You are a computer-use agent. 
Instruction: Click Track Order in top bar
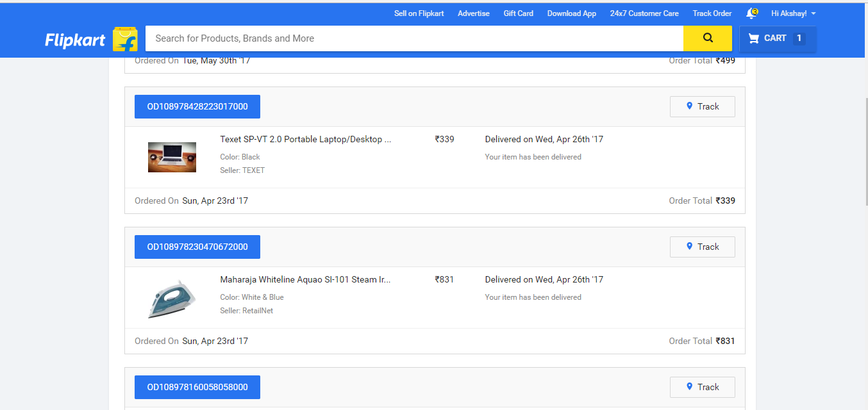pyautogui.click(x=712, y=13)
